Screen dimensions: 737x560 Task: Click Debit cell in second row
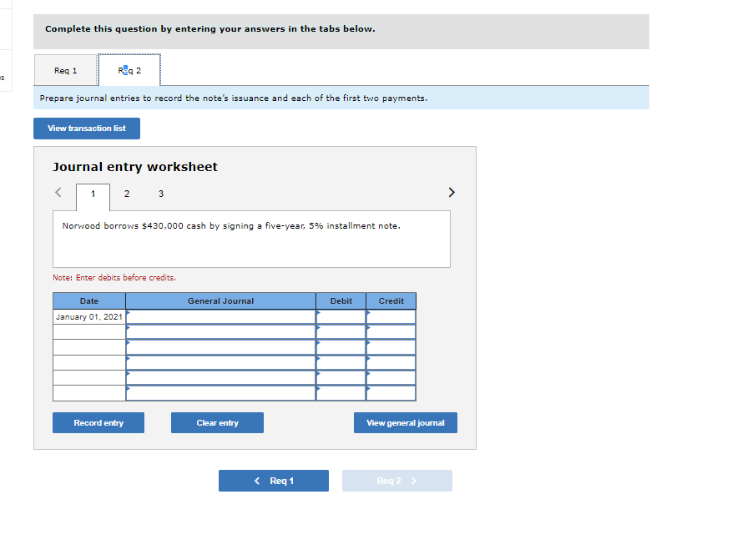[341, 331]
